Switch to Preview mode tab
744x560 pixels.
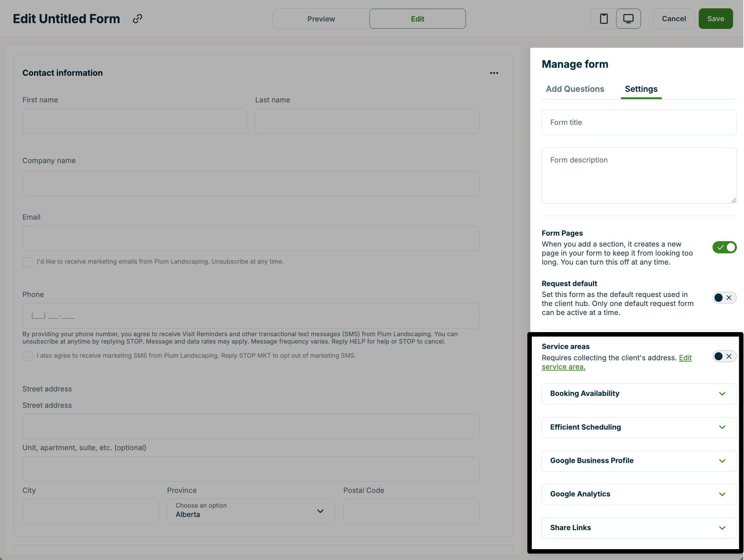321,19
